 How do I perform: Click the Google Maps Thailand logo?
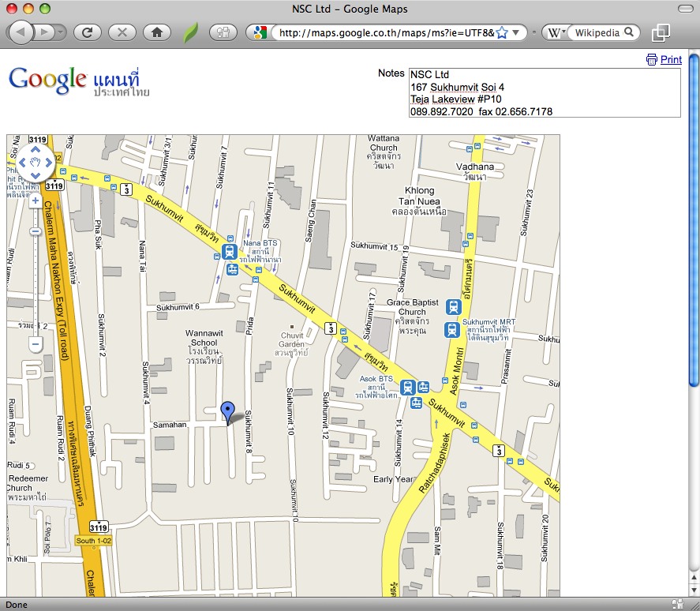79,81
